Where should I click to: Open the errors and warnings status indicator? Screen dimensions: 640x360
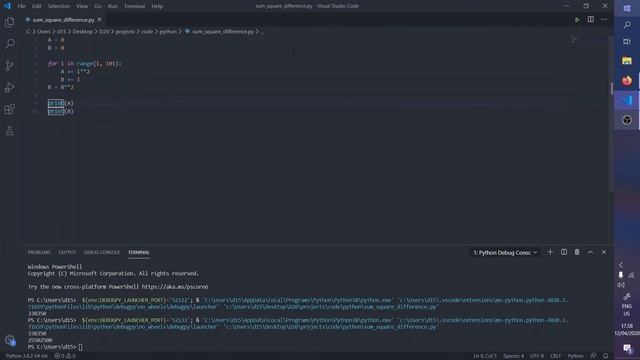(65, 356)
